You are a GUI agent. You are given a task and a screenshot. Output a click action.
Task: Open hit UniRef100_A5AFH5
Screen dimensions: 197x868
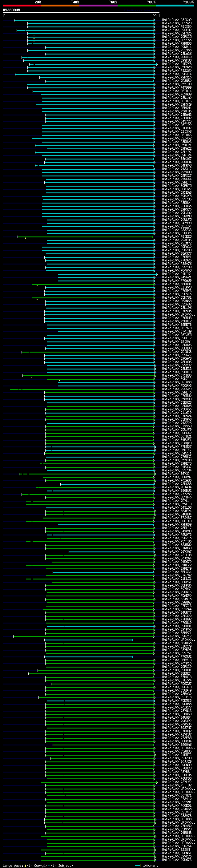tap(177, 111)
